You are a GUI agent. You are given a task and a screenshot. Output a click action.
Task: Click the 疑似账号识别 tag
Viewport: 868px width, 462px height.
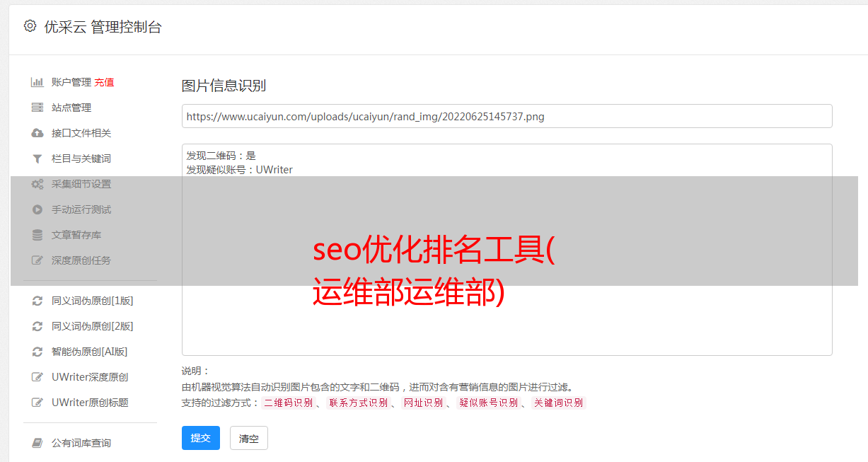pos(489,403)
